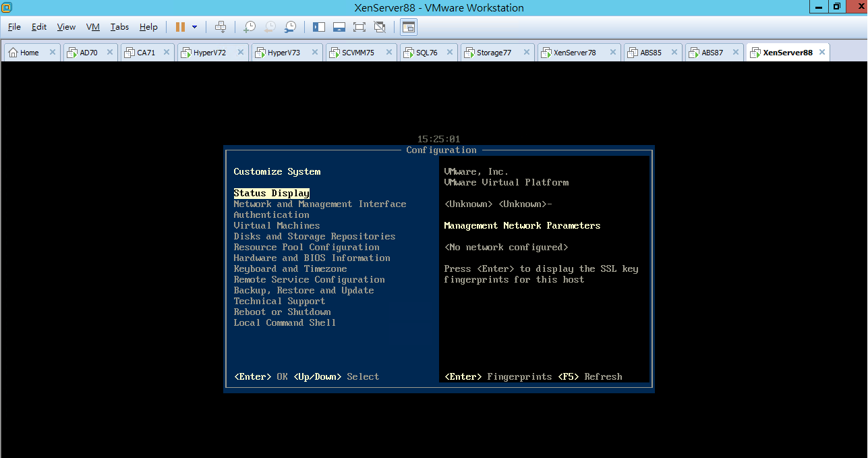
Task: Close the ABS87 tab
Action: (x=736, y=53)
